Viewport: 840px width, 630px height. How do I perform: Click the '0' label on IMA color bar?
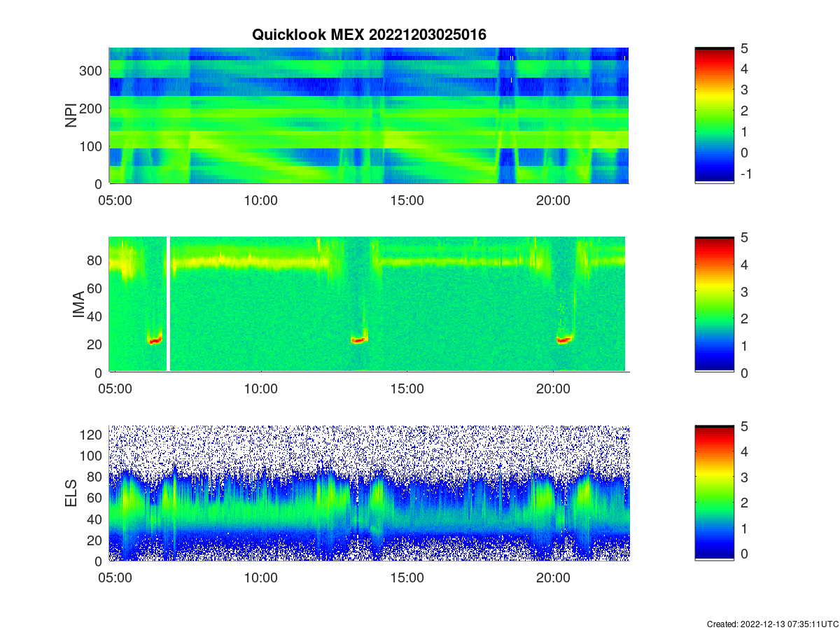[x=745, y=373]
